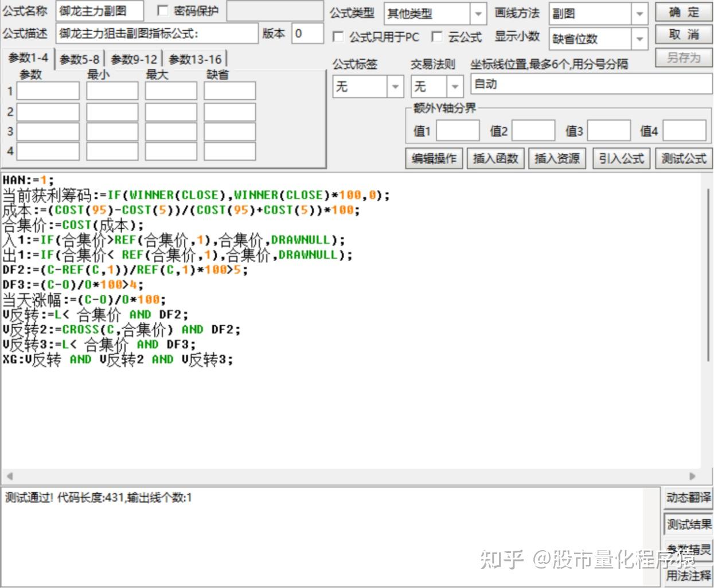Click the 另存为 save-as button
The image size is (714, 588).
point(684,57)
